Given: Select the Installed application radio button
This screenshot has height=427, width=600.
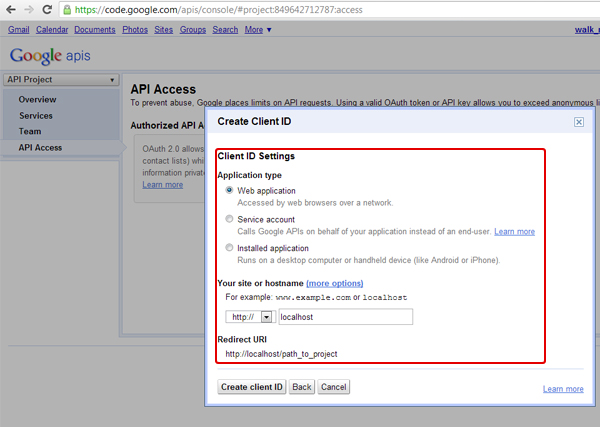Looking at the screenshot, I should coord(229,248).
